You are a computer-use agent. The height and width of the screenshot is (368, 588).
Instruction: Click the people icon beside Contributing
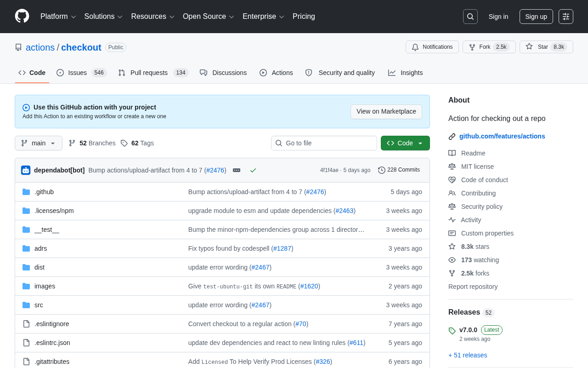point(452,193)
